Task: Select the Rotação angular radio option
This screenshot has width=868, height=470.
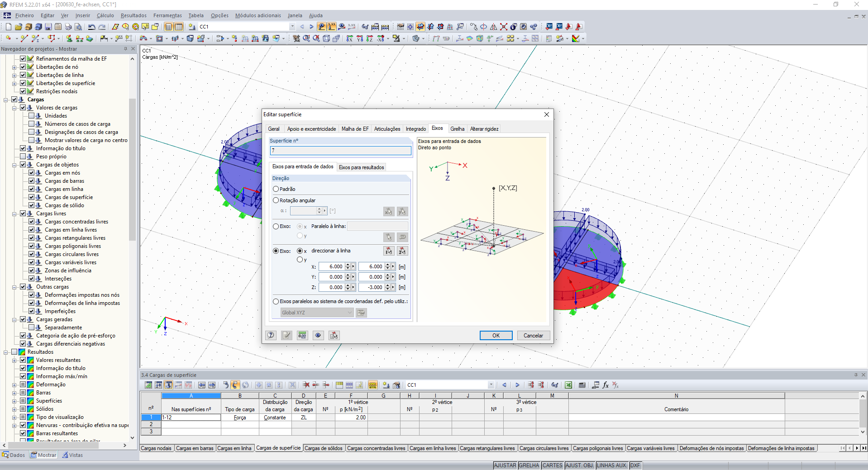Action: 276,200
